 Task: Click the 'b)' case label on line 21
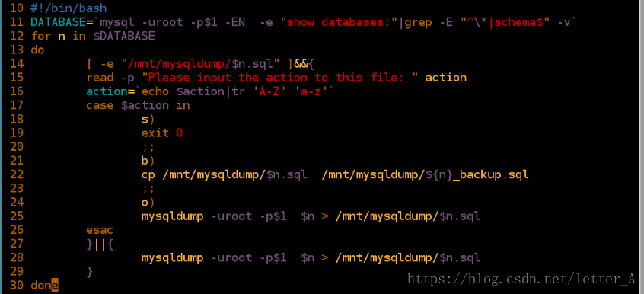[148, 161]
